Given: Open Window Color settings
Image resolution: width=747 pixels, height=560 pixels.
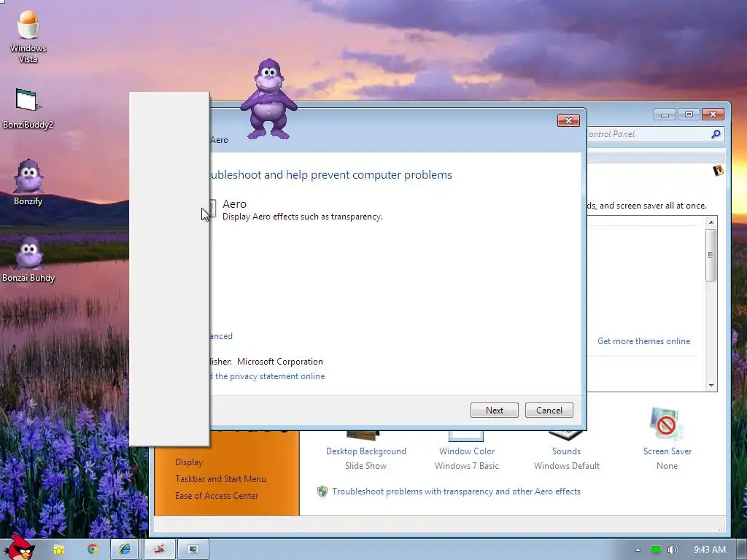Looking at the screenshot, I should point(467,451).
